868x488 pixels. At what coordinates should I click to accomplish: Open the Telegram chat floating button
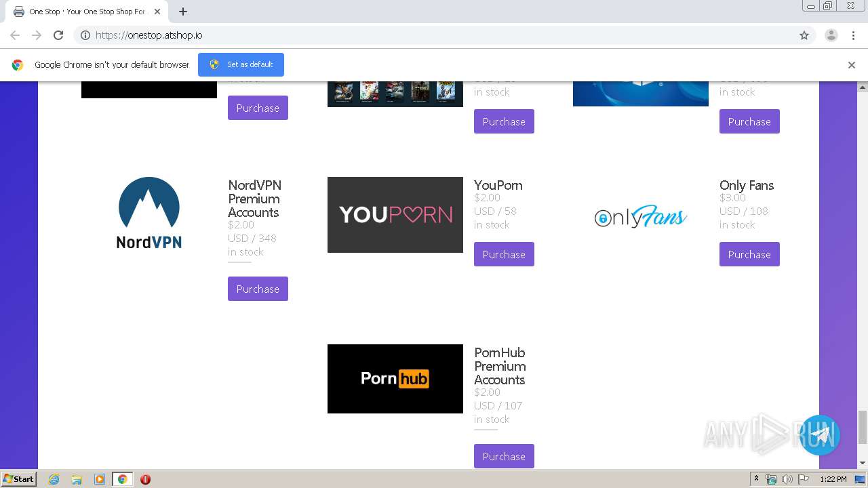pyautogui.click(x=820, y=435)
